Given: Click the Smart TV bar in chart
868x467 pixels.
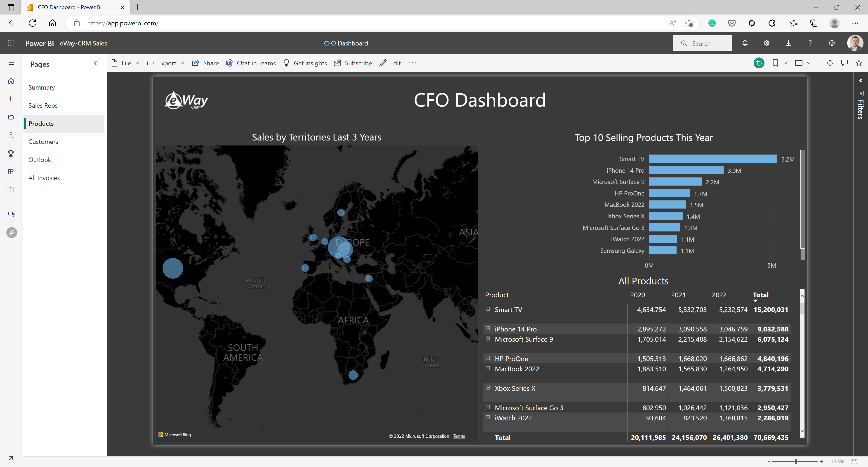Looking at the screenshot, I should click(x=713, y=159).
